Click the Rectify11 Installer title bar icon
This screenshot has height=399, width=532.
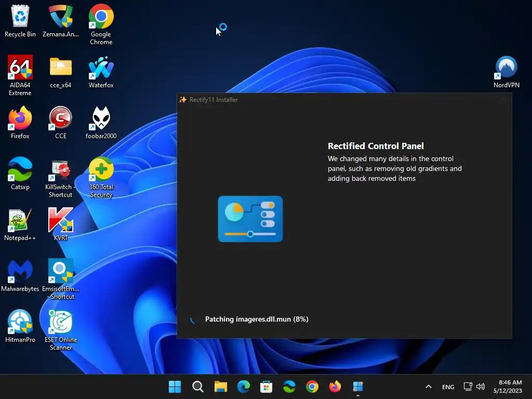[183, 99]
